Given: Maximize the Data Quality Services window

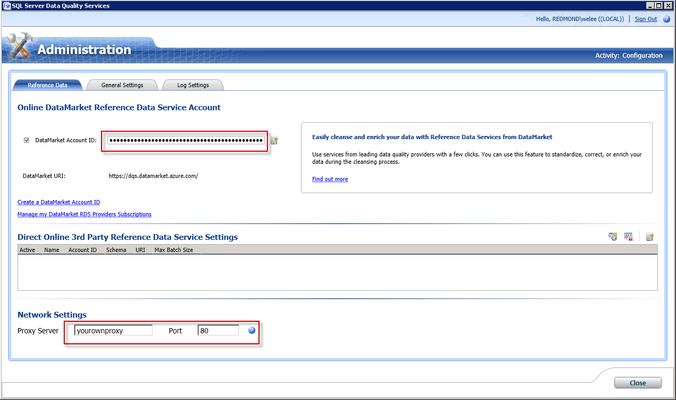Looking at the screenshot, I should point(658,6).
